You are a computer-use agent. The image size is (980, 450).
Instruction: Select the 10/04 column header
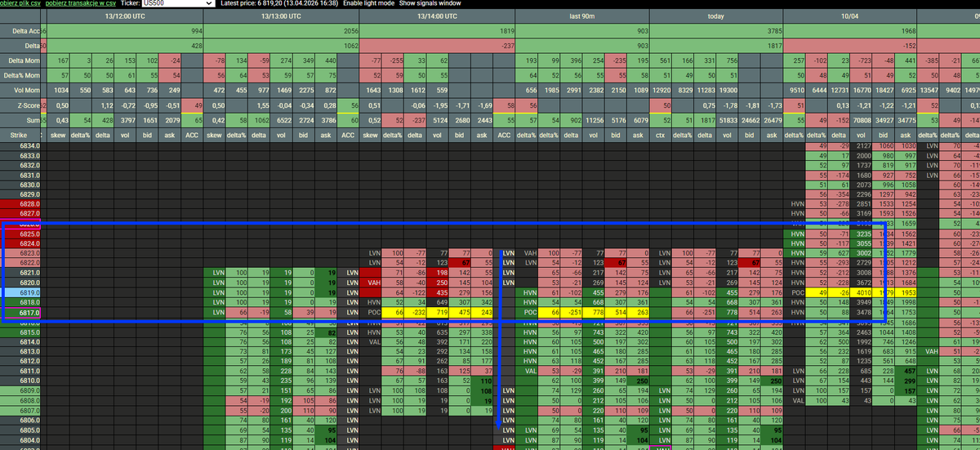coord(850,16)
